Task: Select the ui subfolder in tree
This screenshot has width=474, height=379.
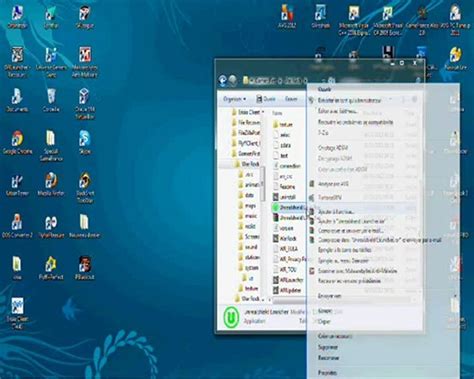Action: click(248, 278)
